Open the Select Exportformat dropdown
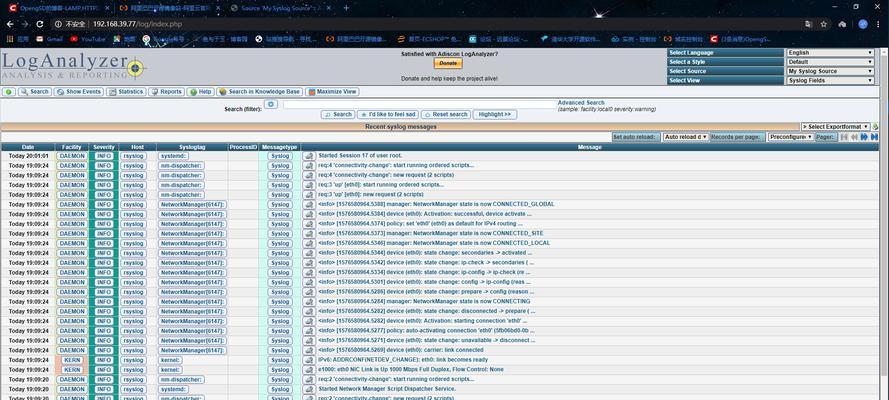The width and height of the screenshot is (889, 400). point(835,127)
